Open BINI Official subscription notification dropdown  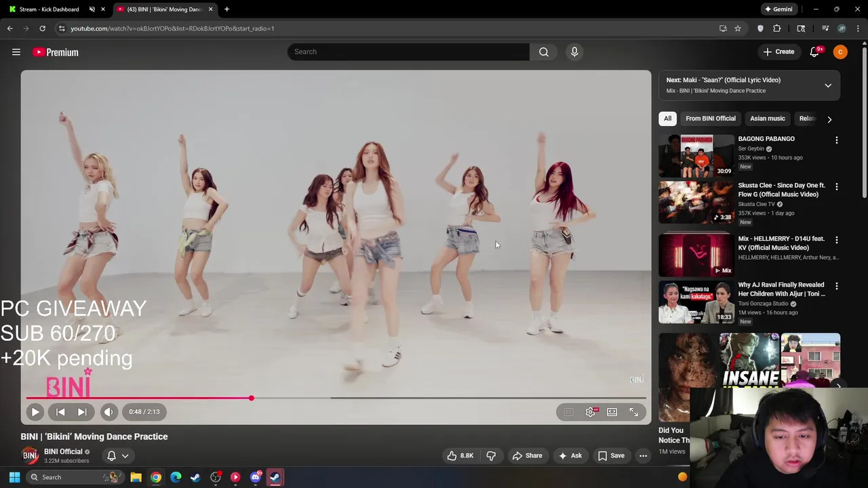118,455
